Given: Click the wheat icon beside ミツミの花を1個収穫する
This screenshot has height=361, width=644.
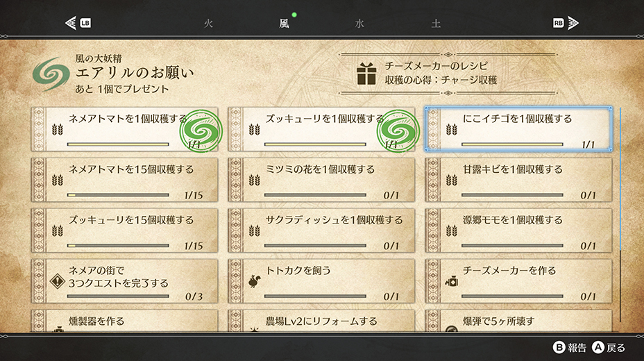Looking at the screenshot, I should coord(255,180).
